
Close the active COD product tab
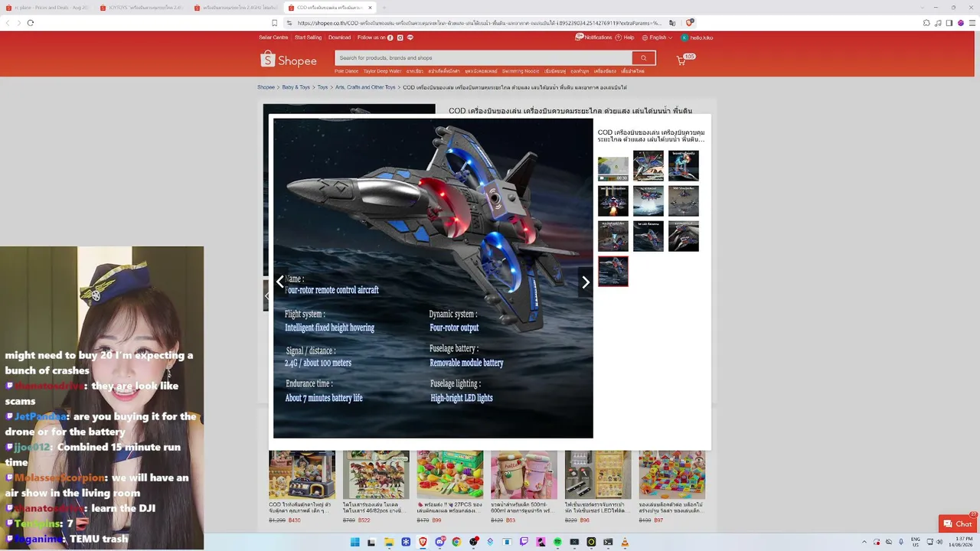370,8
